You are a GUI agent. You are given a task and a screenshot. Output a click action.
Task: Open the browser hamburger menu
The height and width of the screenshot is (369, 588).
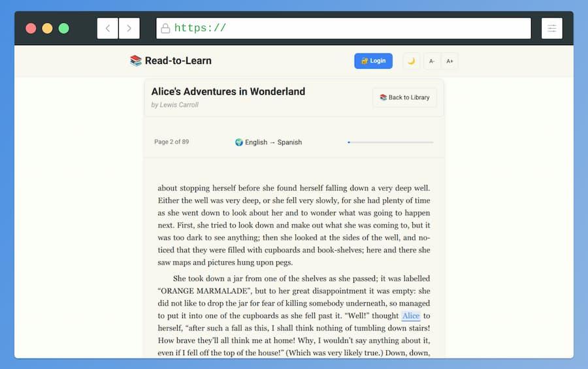point(551,28)
